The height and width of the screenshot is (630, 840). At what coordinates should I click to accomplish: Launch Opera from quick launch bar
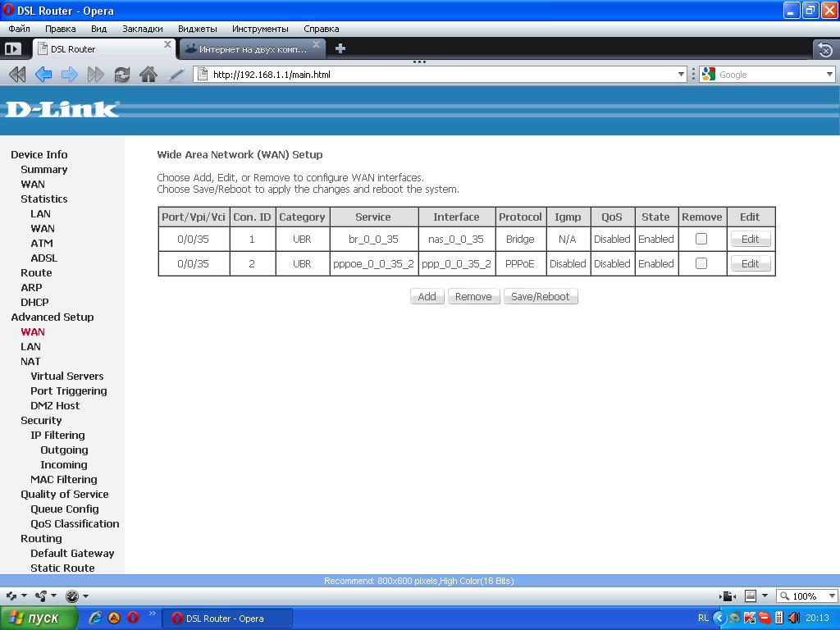click(x=133, y=619)
